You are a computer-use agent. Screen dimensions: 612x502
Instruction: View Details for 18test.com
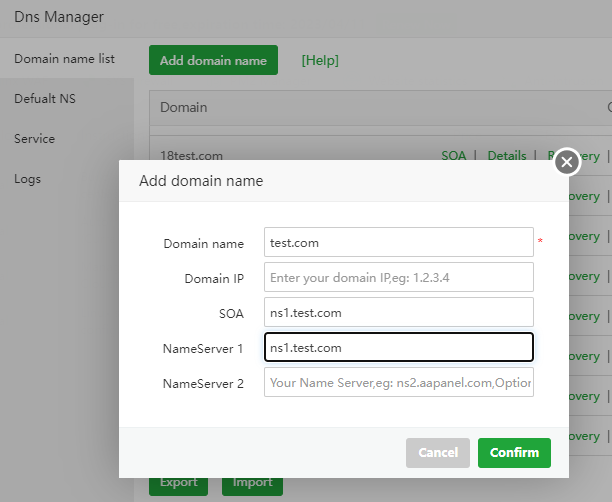506,155
